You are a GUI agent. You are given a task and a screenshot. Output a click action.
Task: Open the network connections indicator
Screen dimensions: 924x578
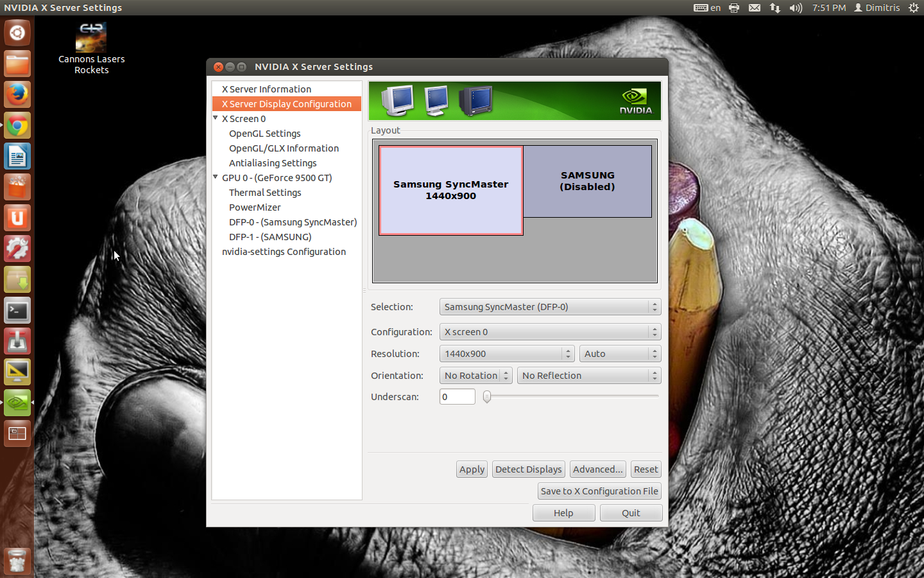pos(775,8)
